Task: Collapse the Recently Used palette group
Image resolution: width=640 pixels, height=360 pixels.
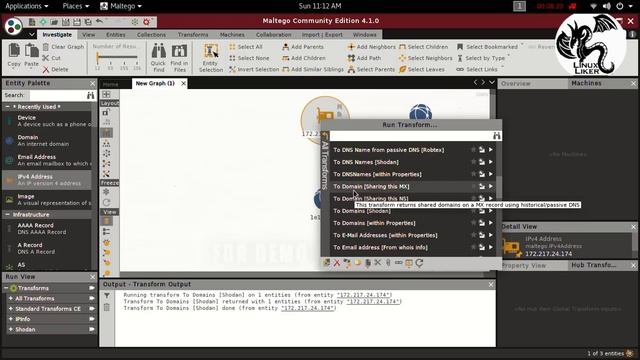Action: (x=7, y=107)
